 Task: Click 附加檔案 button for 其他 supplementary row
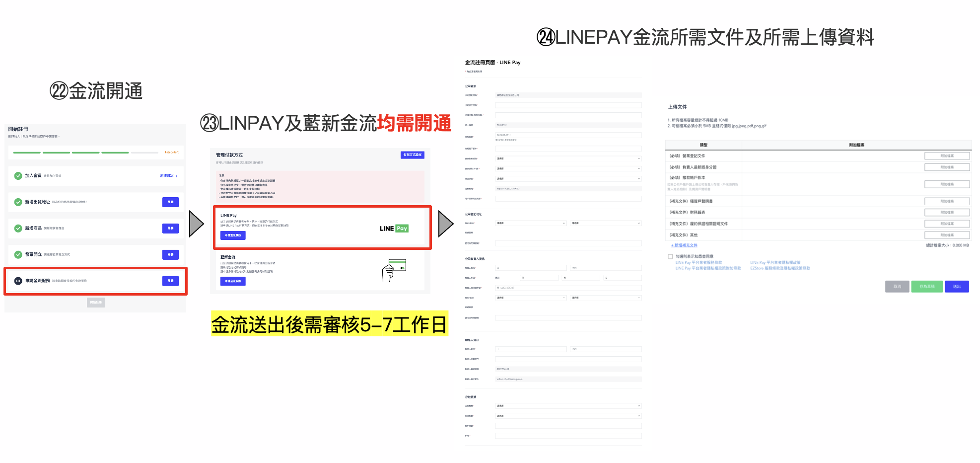(947, 235)
